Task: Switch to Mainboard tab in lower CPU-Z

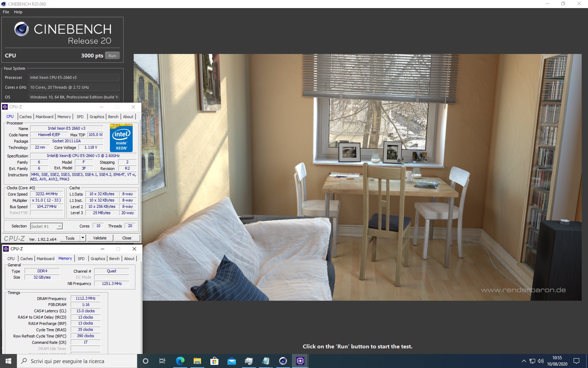Action: tap(45, 259)
